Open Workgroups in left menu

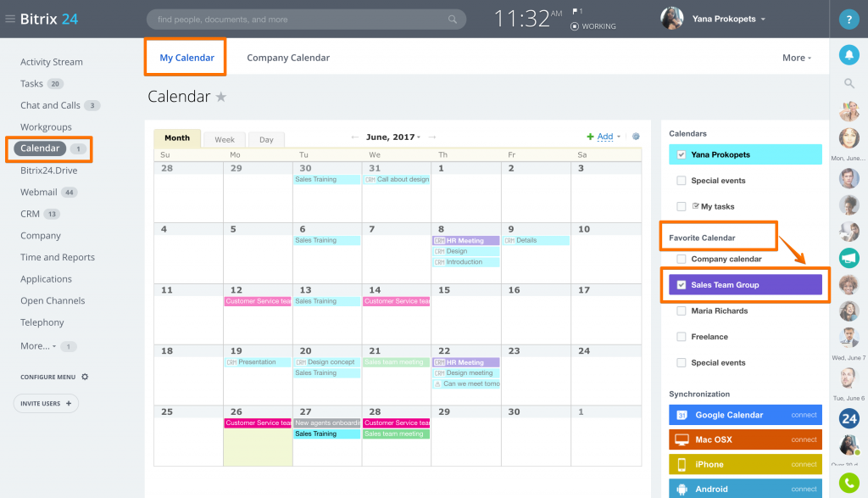(46, 127)
